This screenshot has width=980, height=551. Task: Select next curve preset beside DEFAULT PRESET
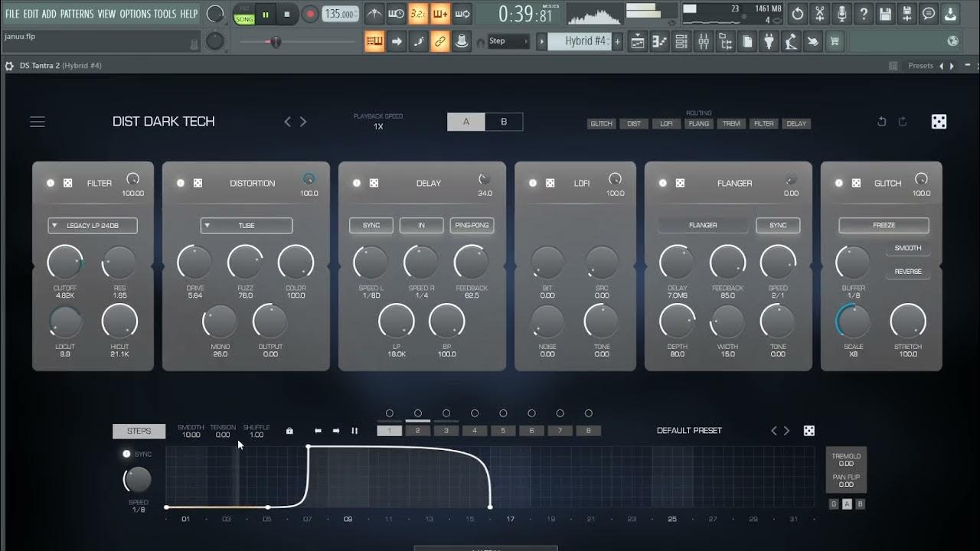point(786,431)
